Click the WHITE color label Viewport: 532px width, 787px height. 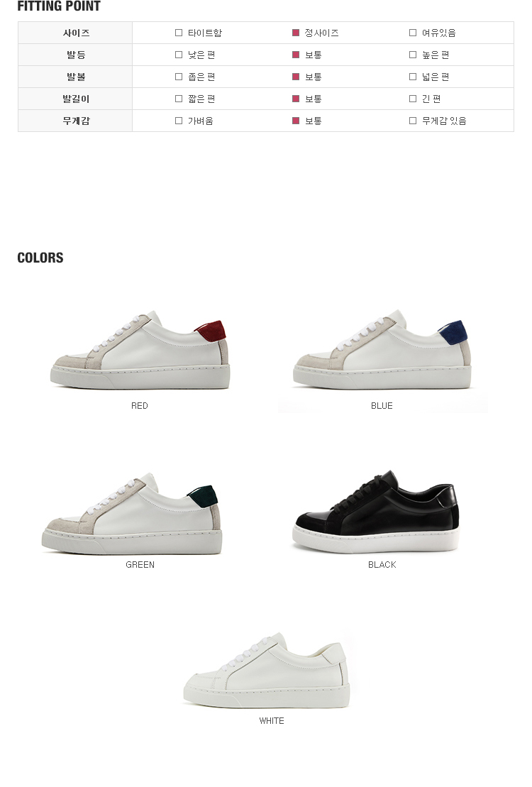[x=272, y=721]
